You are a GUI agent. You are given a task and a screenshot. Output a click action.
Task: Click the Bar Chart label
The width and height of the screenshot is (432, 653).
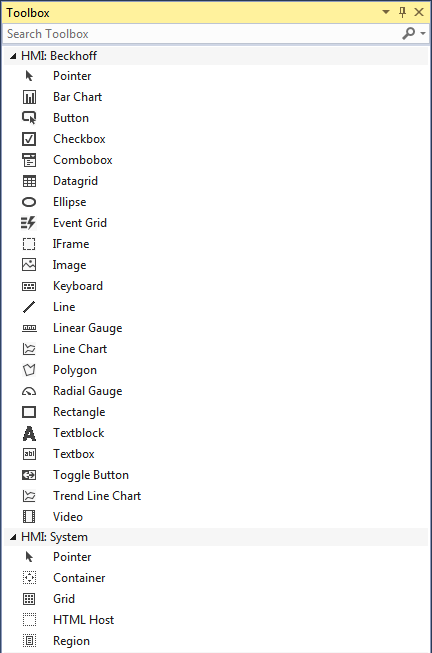[x=77, y=97]
